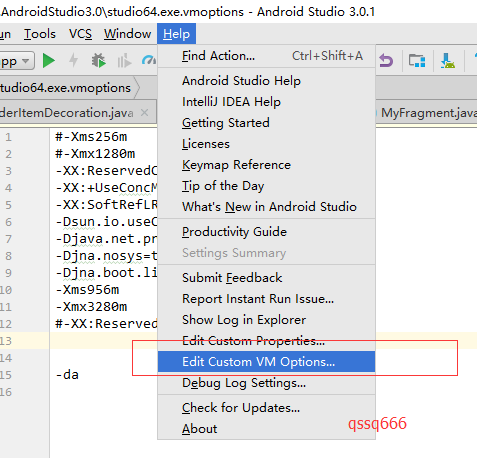This screenshot has height=458, width=477.
Task: Choose Find Action... from Help menu
Action: coord(266,56)
